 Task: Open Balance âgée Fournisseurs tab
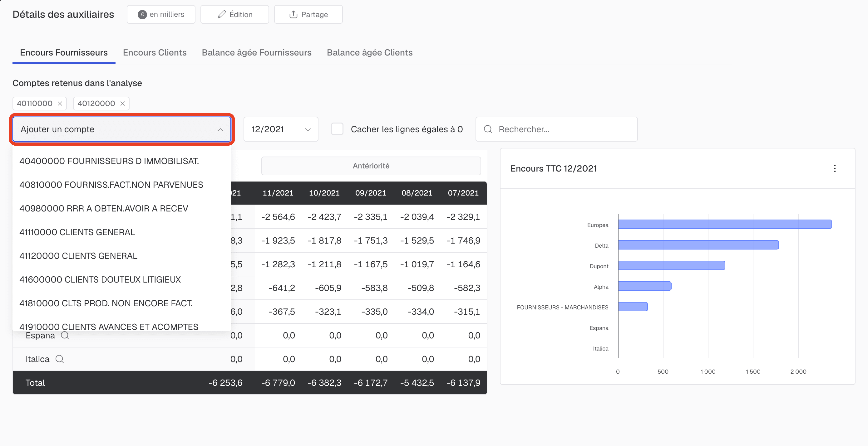click(256, 52)
